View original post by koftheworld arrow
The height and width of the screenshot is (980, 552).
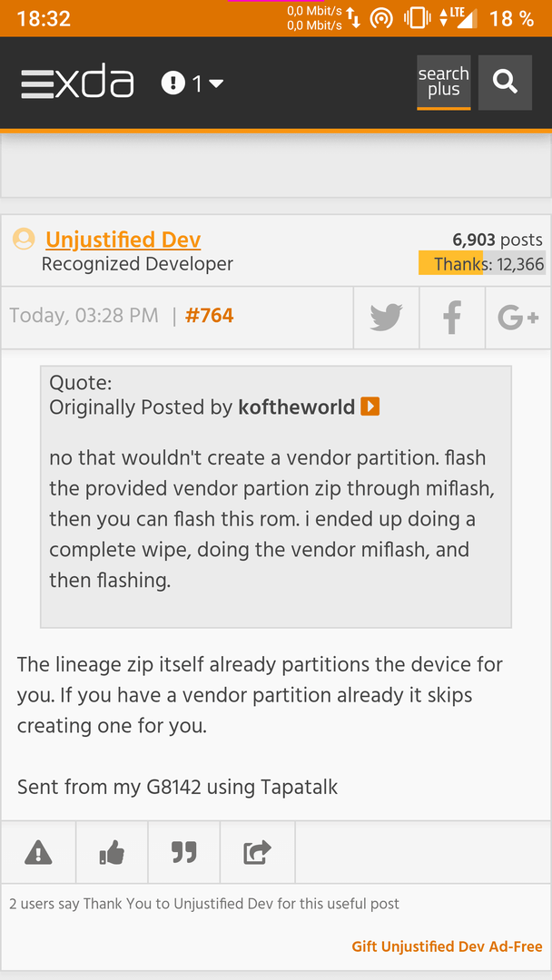370,407
